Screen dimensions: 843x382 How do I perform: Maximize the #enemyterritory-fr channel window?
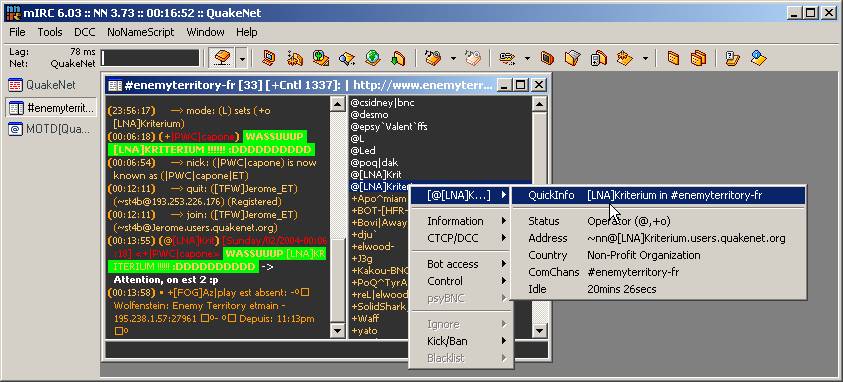pyautogui.click(x=520, y=84)
